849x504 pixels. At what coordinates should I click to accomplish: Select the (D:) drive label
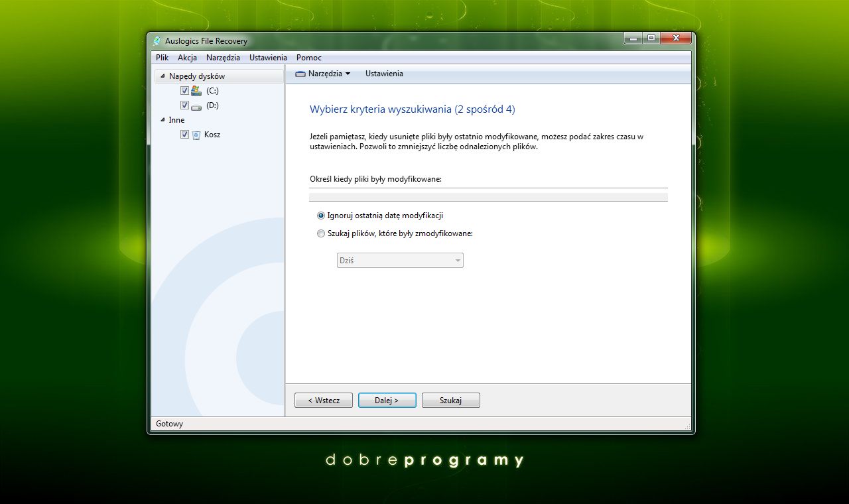(212, 105)
